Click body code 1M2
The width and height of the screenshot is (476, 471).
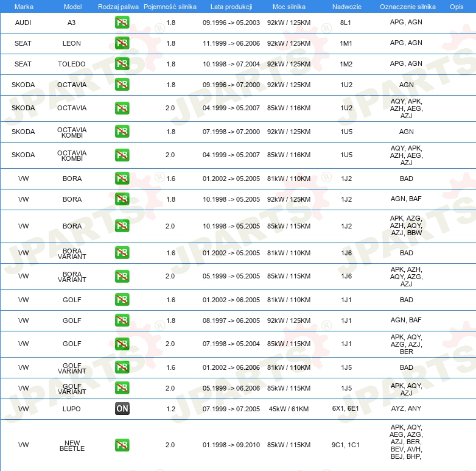point(346,64)
